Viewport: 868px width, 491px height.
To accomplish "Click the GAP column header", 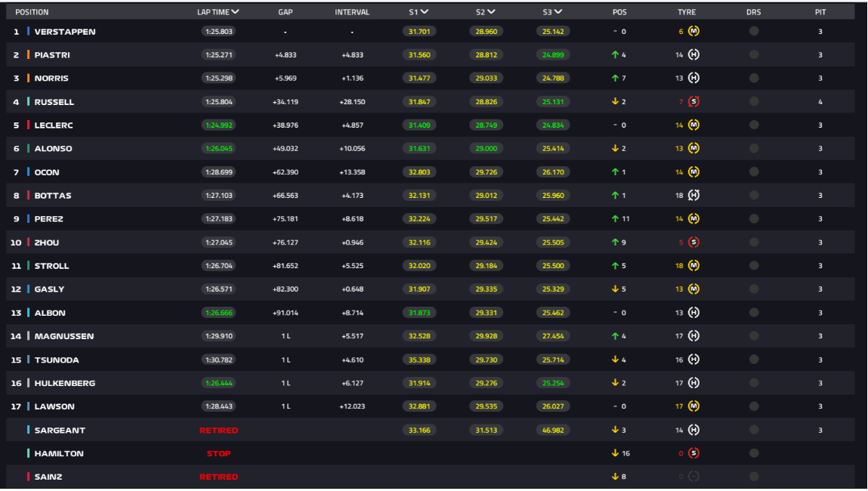I will [285, 12].
